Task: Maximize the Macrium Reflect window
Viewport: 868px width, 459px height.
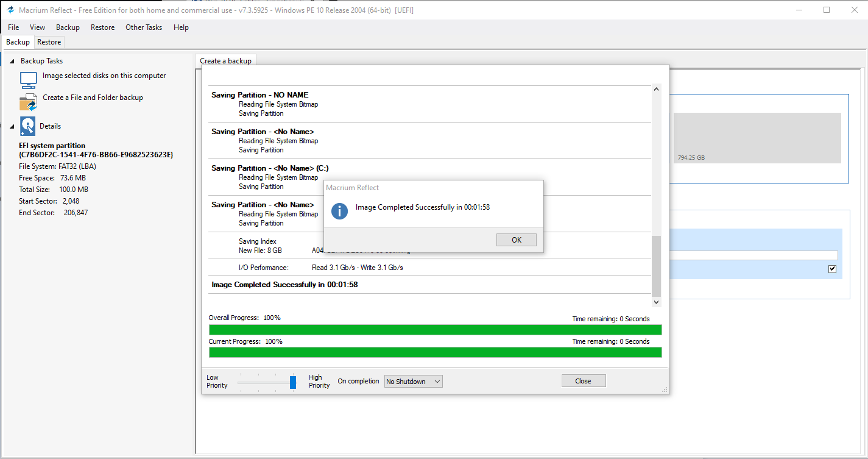Action: (x=827, y=10)
